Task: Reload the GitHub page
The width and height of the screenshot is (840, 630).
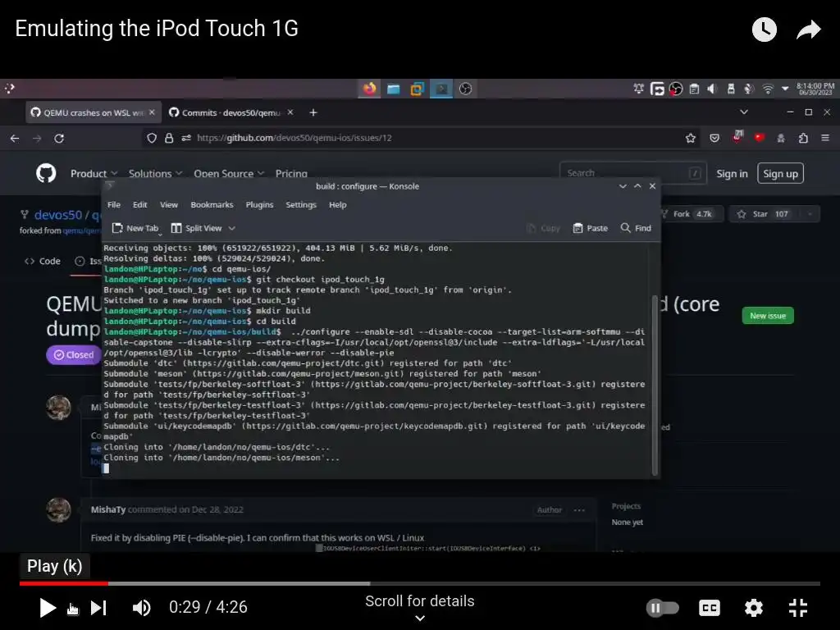Action: coord(59,138)
